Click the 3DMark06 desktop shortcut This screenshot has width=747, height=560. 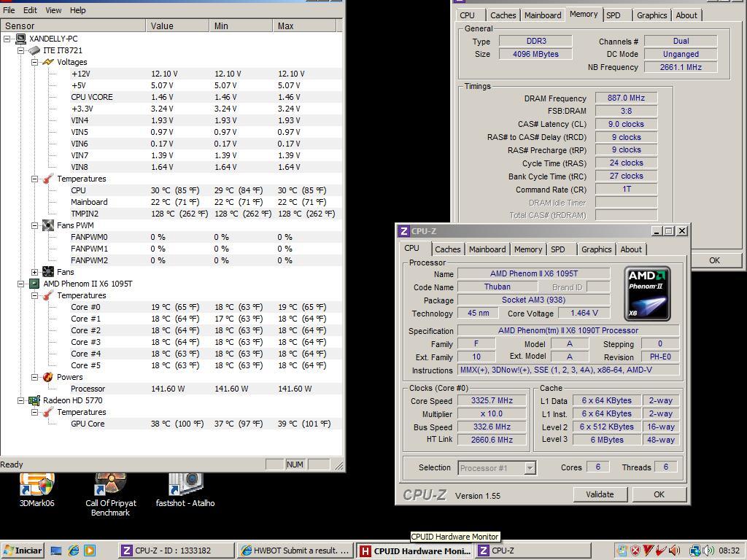coord(36,490)
